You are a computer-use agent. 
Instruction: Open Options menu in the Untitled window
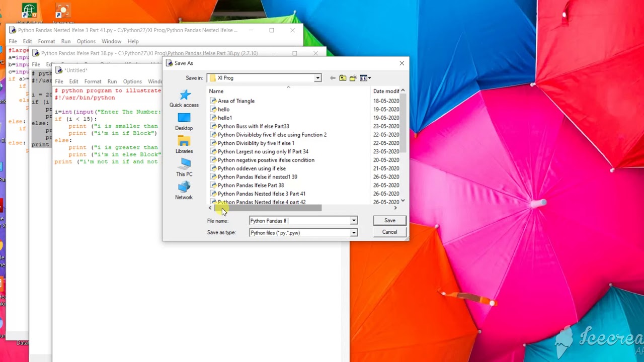coord(132,81)
